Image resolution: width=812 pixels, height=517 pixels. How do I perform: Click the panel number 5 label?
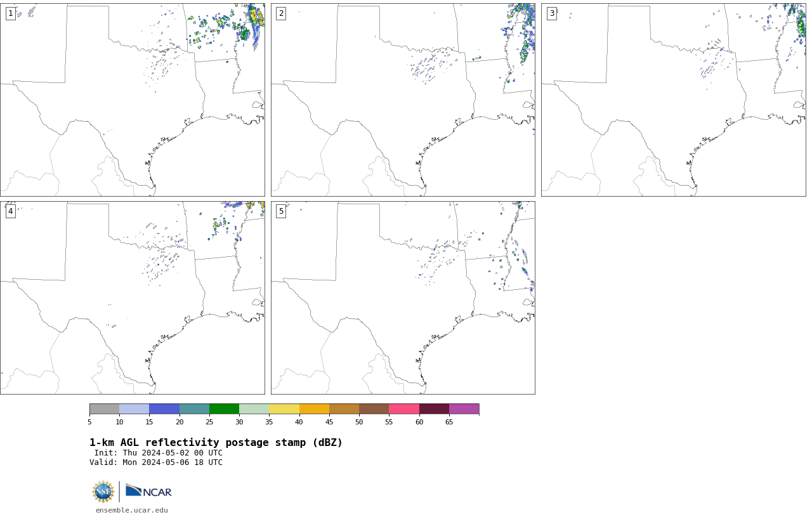click(281, 211)
